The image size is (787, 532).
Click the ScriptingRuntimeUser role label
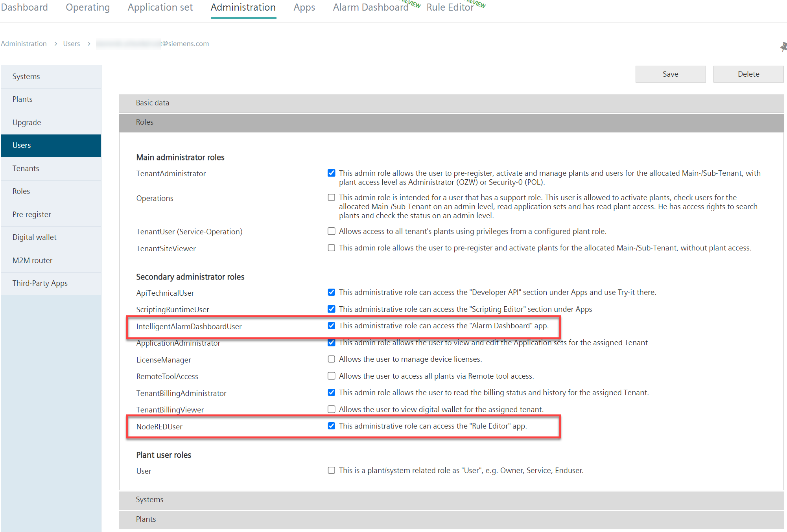coord(173,309)
